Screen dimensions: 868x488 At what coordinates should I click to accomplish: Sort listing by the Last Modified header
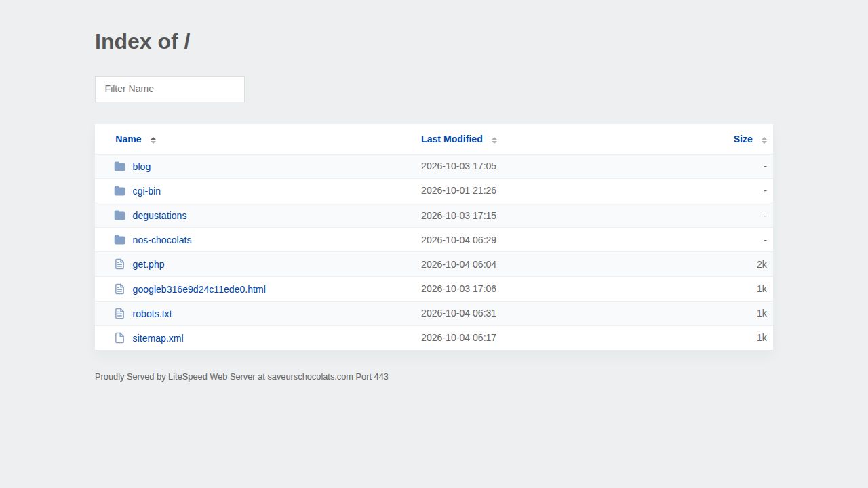coord(452,139)
